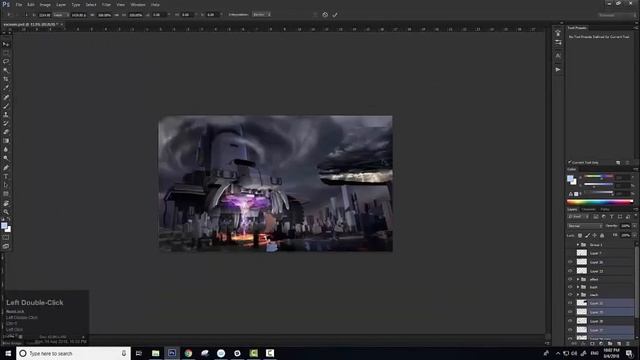The width and height of the screenshot is (640, 360).
Task: Expand the effect group
Action: 578,280
